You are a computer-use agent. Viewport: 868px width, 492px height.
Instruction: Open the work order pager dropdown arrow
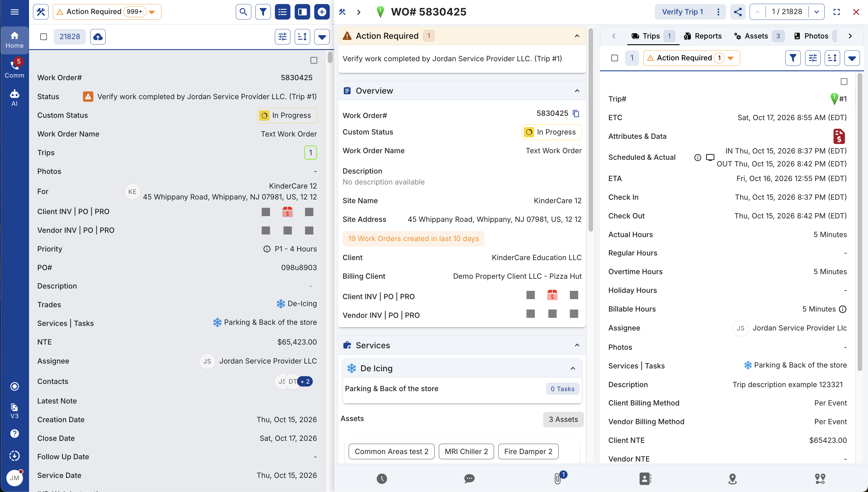point(817,12)
